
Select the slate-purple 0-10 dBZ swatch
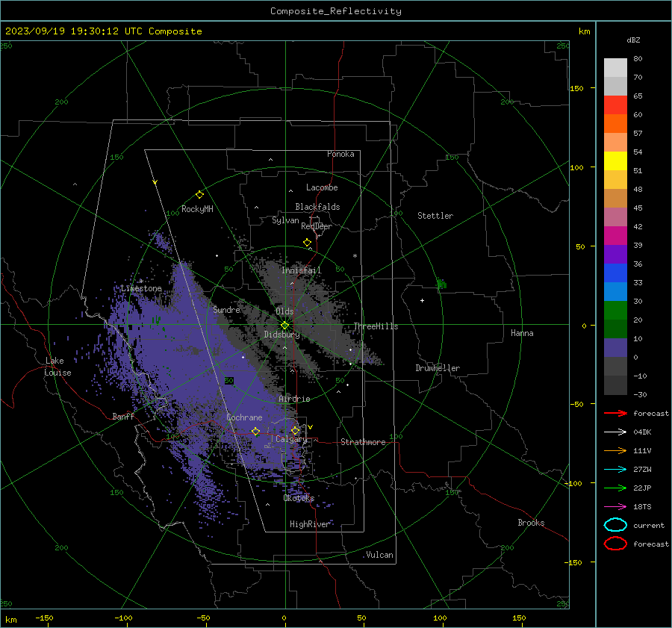[x=615, y=348]
